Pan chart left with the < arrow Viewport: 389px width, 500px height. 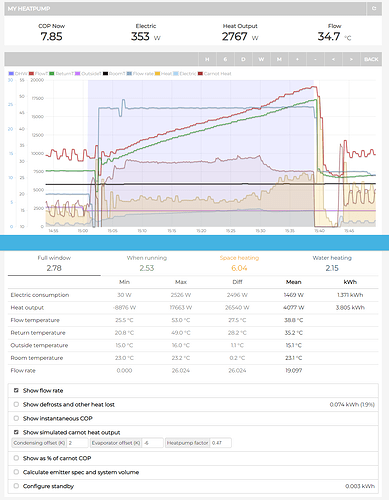point(333,59)
